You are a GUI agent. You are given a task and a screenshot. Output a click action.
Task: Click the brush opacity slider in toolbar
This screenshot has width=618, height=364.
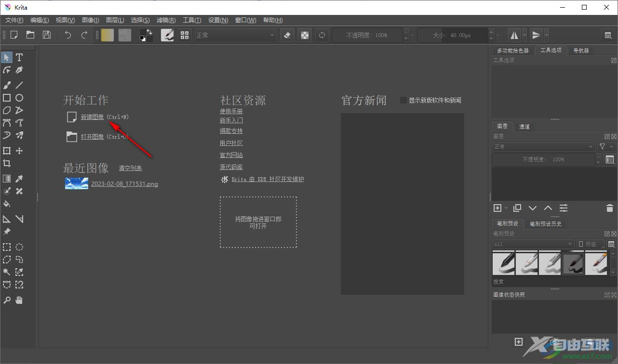[367, 35]
